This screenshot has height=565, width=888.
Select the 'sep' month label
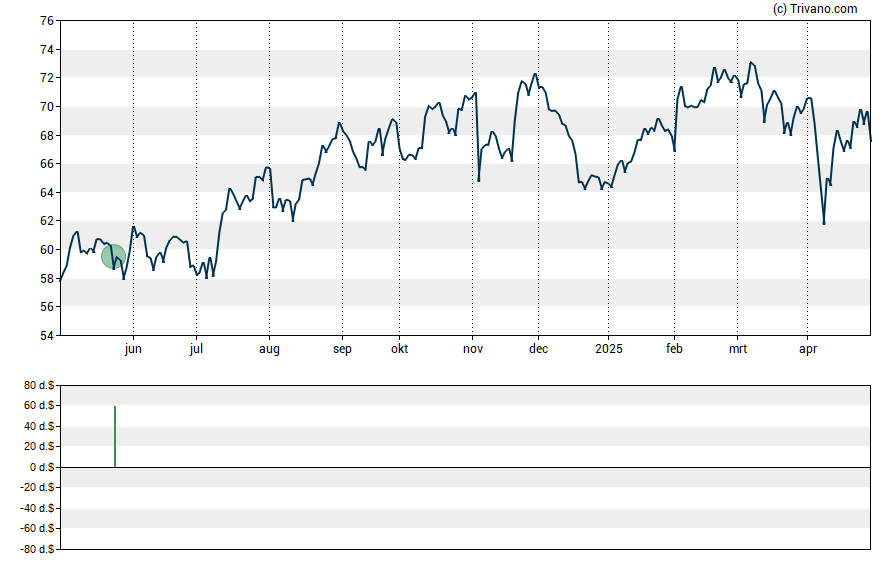point(342,349)
